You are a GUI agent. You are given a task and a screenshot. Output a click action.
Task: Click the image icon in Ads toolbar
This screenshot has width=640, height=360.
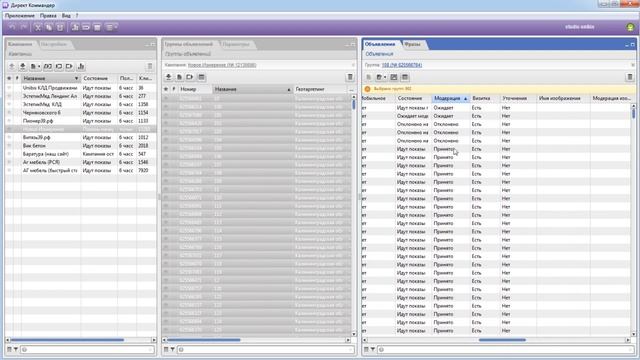click(393, 77)
